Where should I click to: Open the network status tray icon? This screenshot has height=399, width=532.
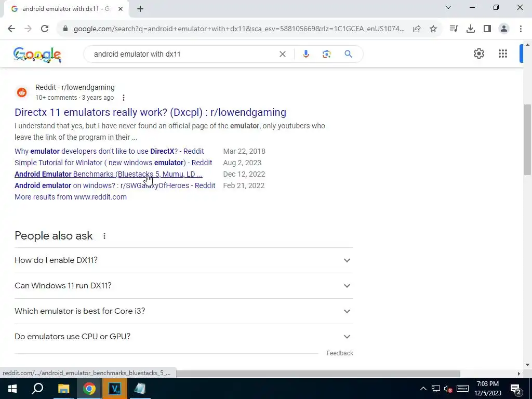coord(436,389)
